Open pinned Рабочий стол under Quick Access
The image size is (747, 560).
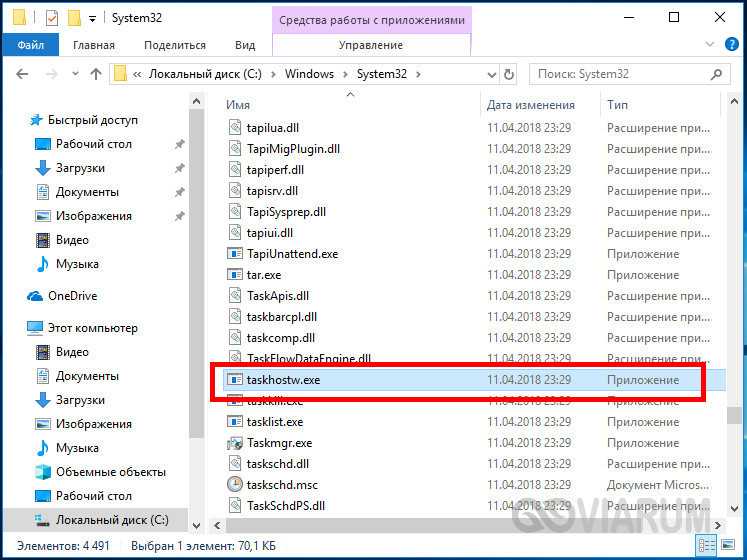point(93,144)
